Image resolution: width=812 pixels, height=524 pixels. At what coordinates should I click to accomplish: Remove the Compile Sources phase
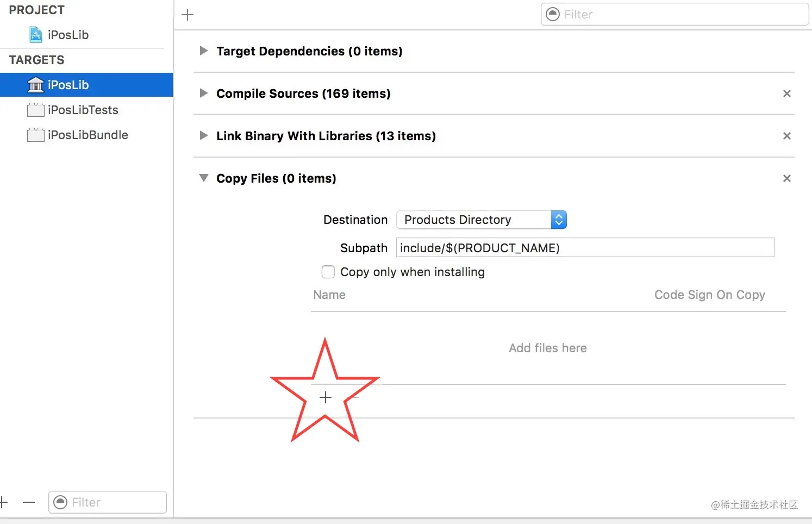tap(786, 93)
